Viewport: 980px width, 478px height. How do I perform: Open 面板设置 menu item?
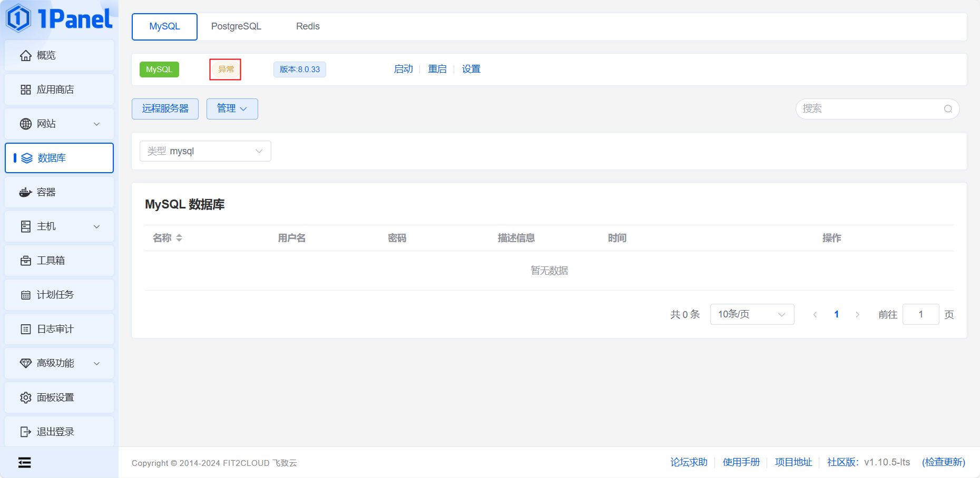click(59, 397)
